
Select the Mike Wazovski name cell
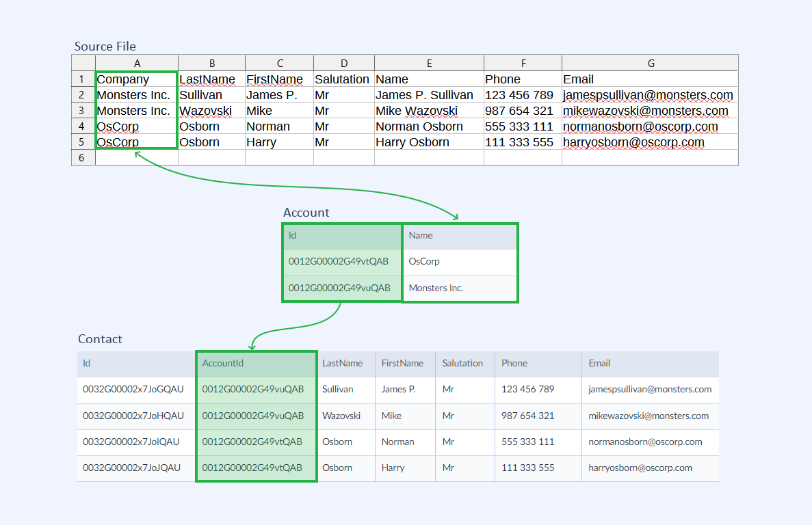tap(430, 111)
